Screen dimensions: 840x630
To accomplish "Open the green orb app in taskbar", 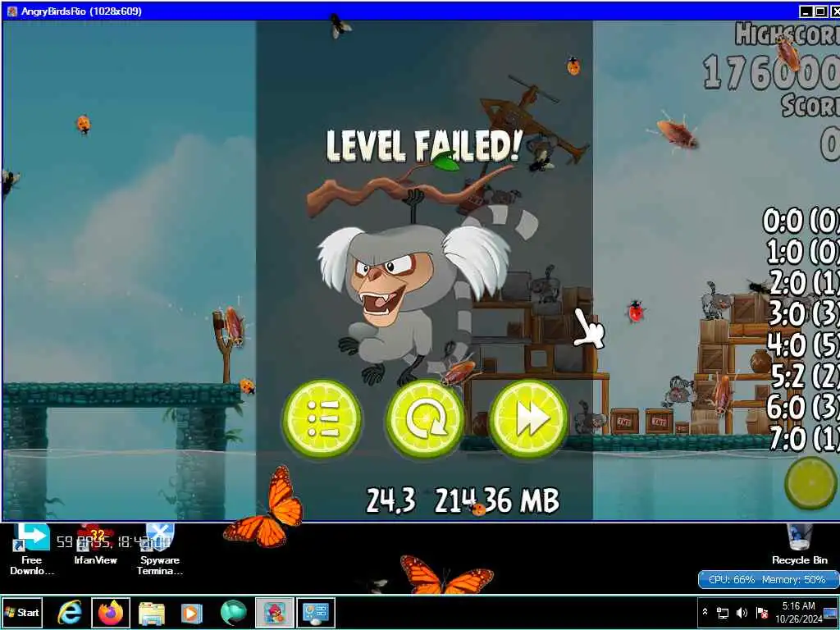I will pos(234,613).
